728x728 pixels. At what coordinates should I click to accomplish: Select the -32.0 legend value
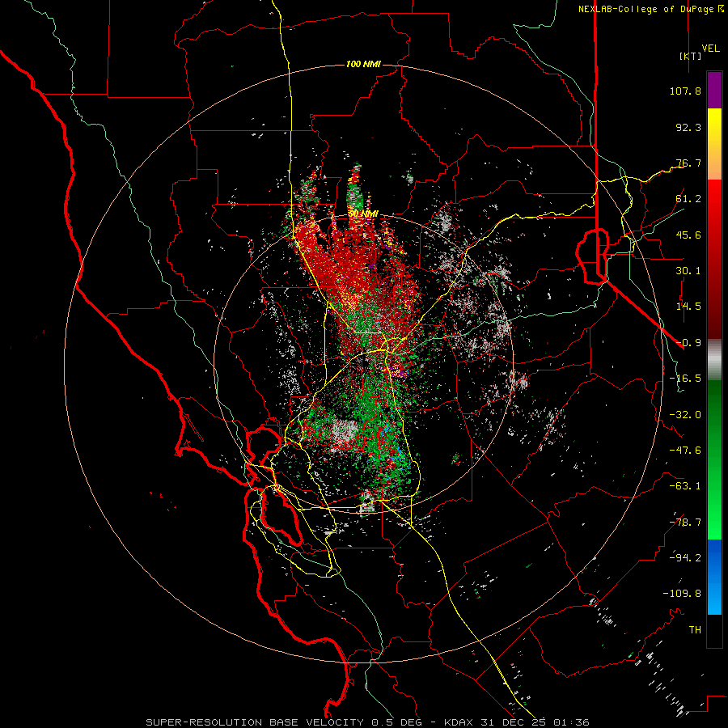(685, 415)
